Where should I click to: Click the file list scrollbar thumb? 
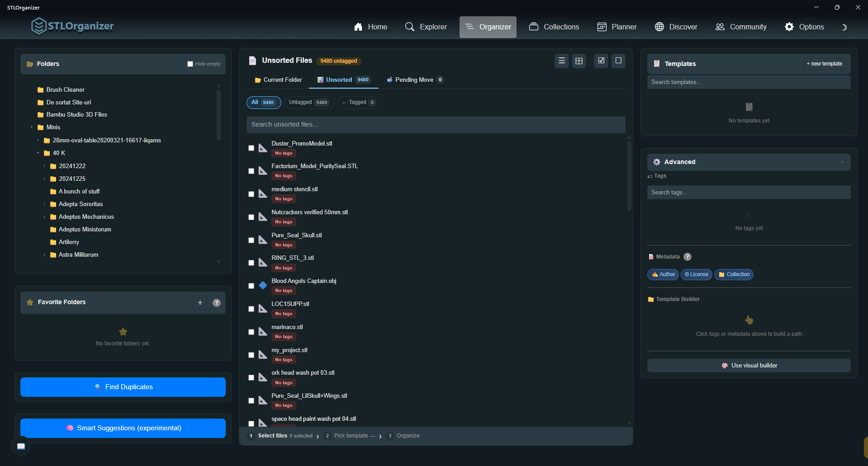[629, 176]
